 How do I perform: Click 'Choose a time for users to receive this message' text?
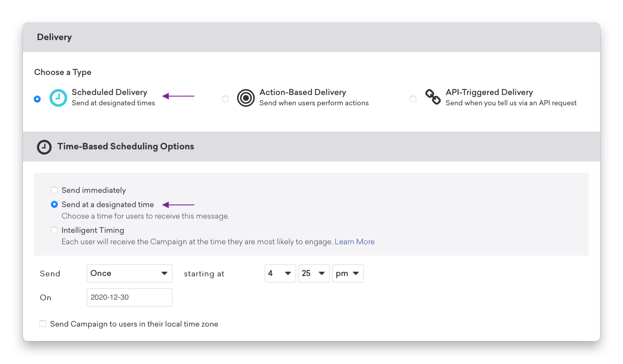145,216
